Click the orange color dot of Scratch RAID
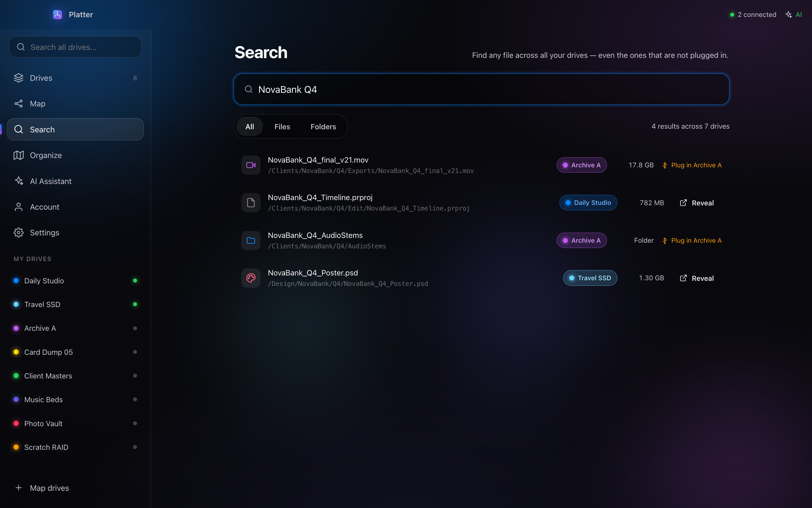Viewport: 812px width, 508px height. click(16, 447)
